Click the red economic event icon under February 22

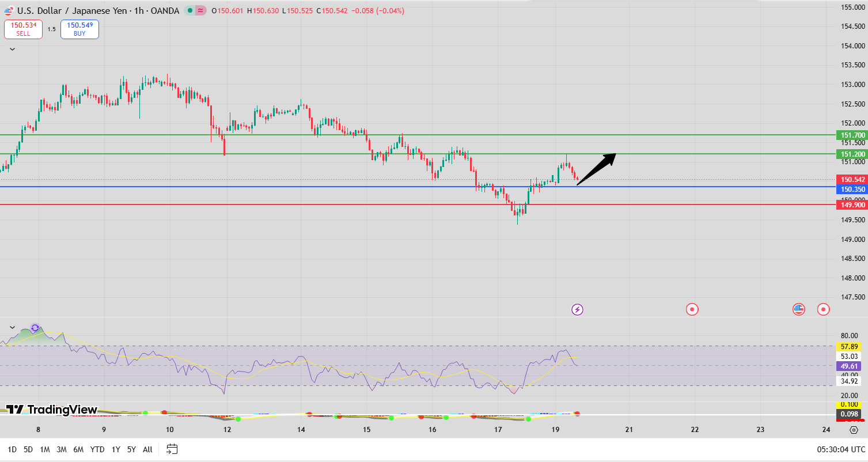tap(692, 309)
